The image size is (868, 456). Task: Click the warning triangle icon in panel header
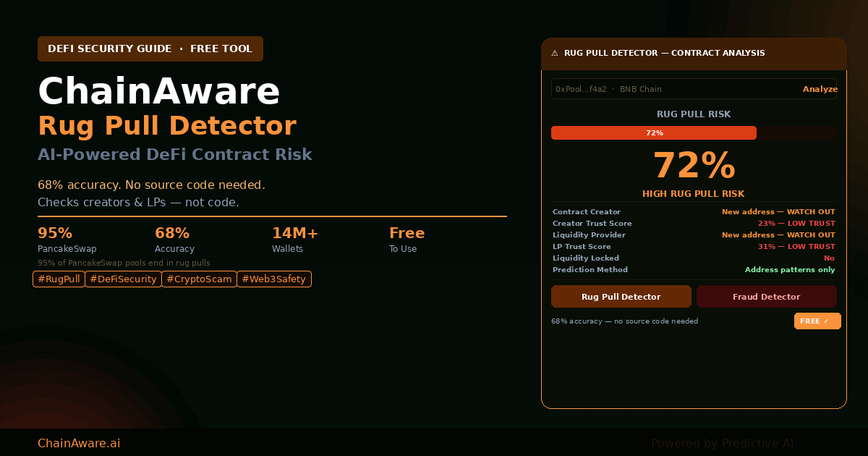(555, 54)
